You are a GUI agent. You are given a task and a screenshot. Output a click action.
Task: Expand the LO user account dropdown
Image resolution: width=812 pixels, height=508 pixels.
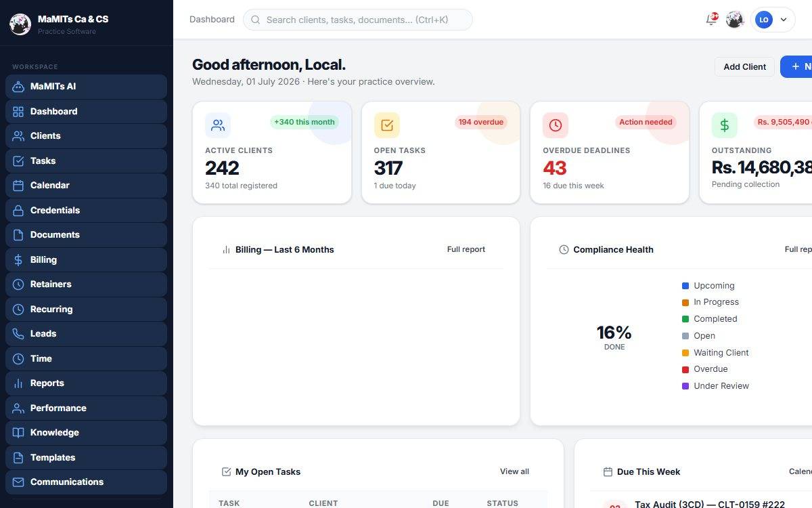[773, 20]
